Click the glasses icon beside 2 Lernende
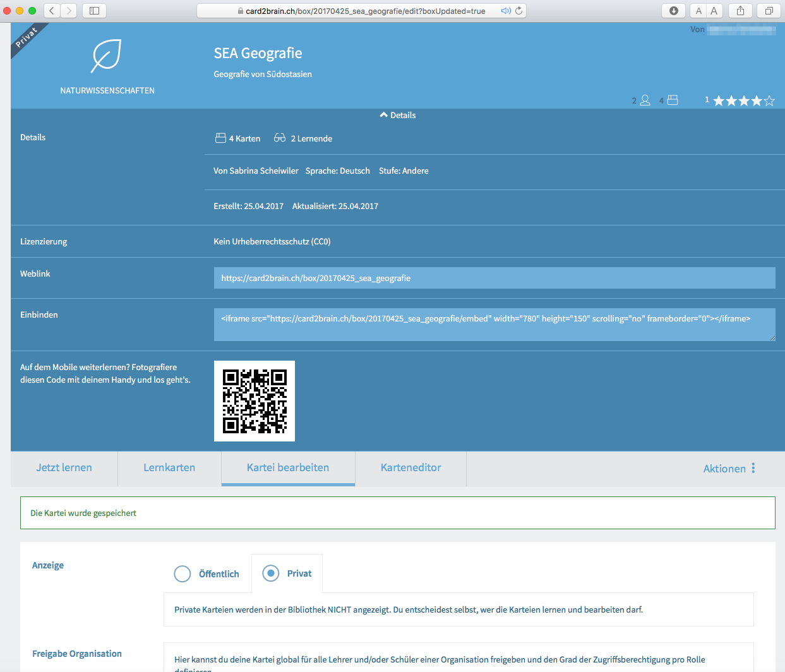This screenshot has width=785, height=672. tap(279, 138)
